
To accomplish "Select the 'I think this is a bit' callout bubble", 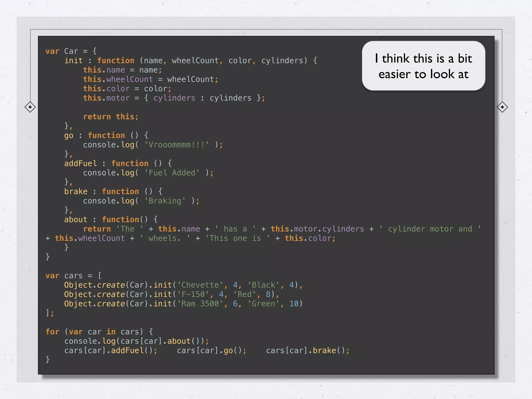I will [423, 66].
